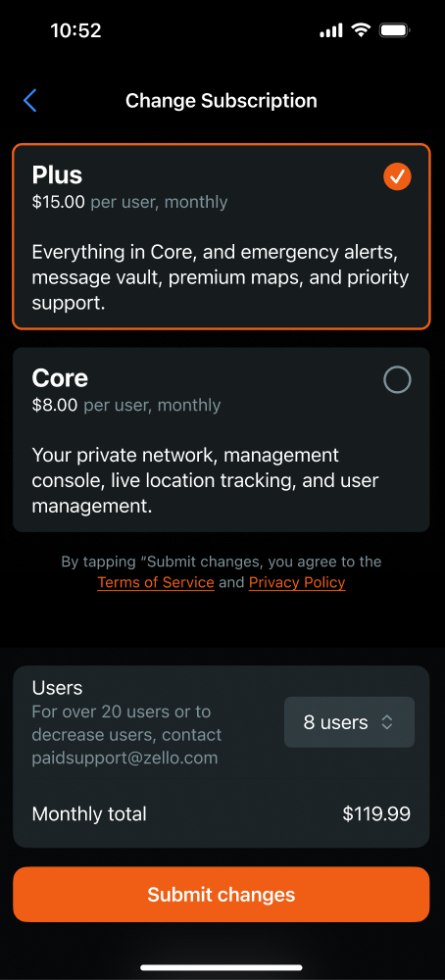The height and width of the screenshot is (980, 445).
Task: Tap the battery icon in the status bar
Action: pos(395,30)
